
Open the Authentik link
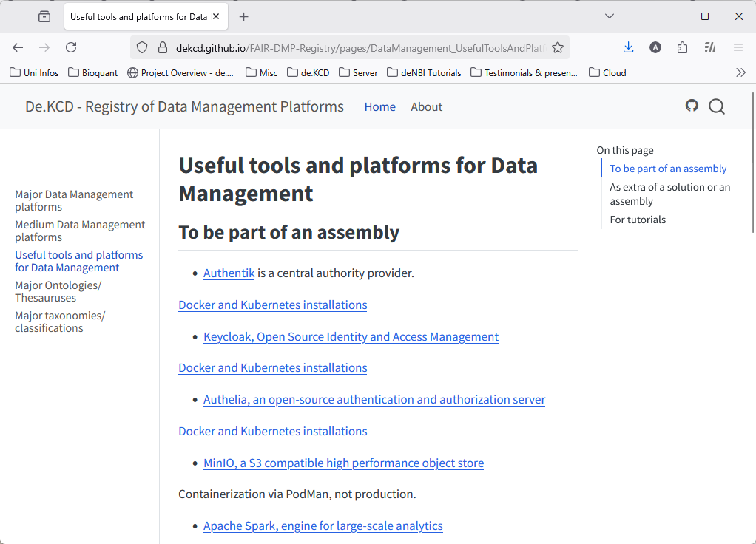tap(229, 273)
